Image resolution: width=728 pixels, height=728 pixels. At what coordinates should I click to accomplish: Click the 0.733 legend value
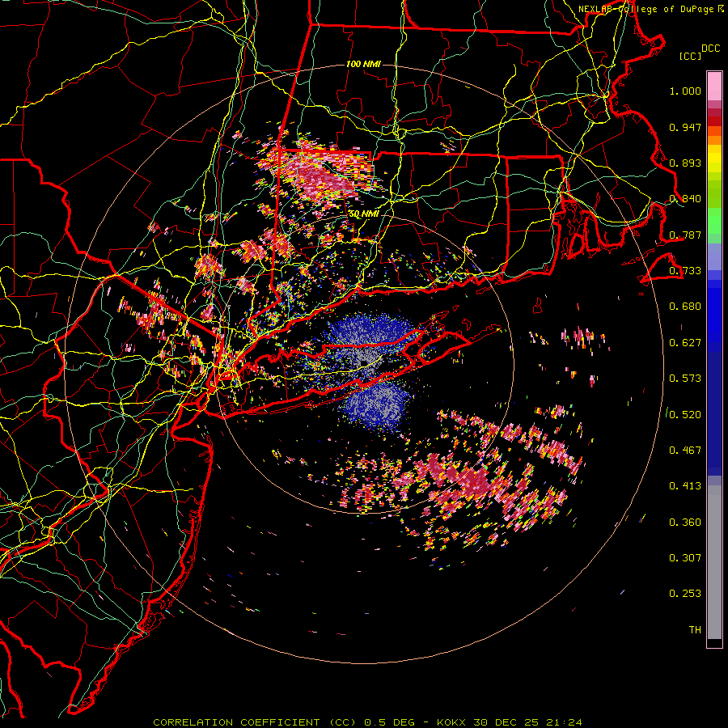pyautogui.click(x=685, y=271)
